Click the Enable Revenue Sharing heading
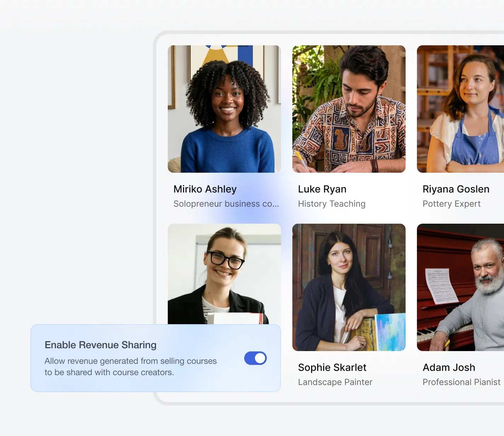 (101, 345)
